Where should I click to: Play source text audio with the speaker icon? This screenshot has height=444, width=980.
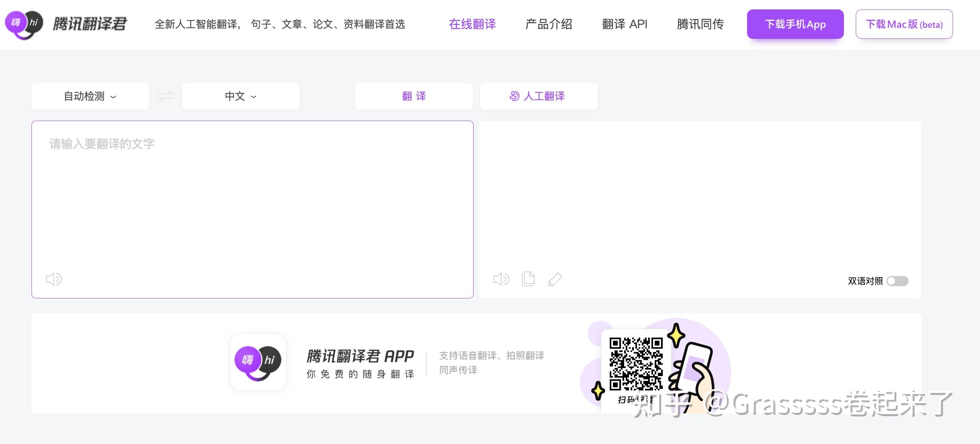(x=54, y=279)
